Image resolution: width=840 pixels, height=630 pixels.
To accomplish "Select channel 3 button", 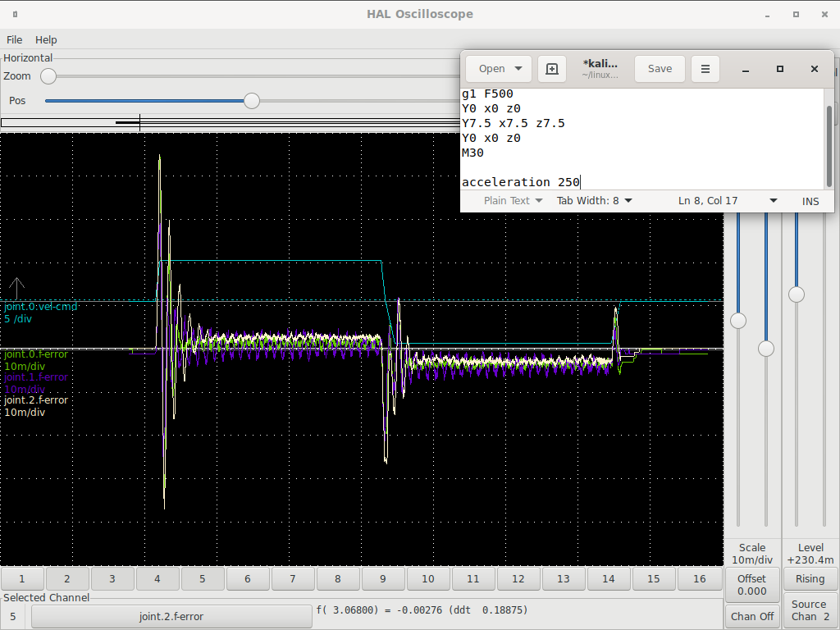I will pos(112,578).
